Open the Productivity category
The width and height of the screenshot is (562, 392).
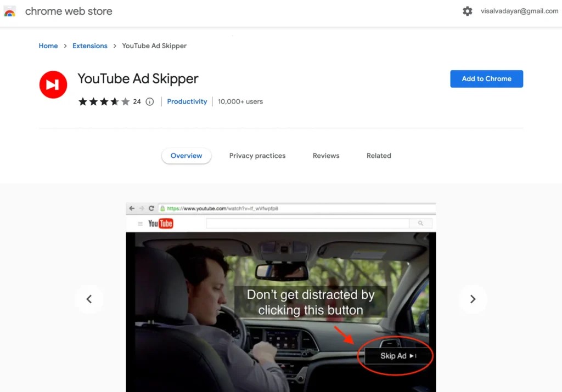click(187, 101)
